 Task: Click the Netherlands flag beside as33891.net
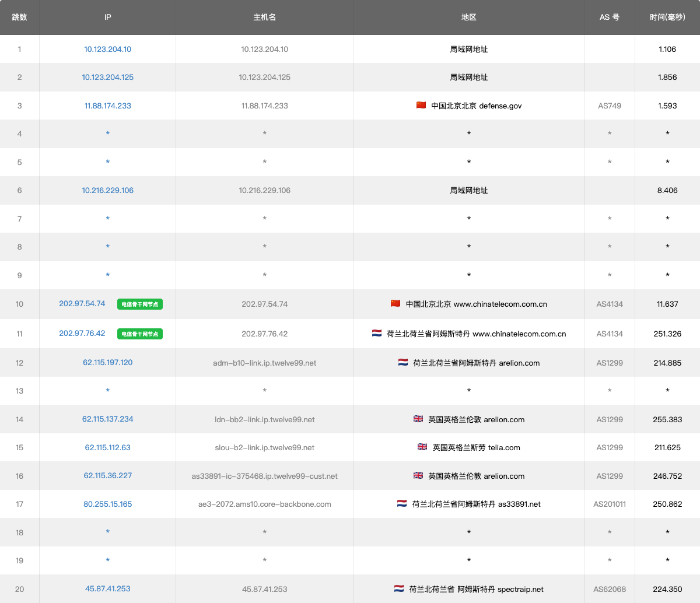pos(402,504)
